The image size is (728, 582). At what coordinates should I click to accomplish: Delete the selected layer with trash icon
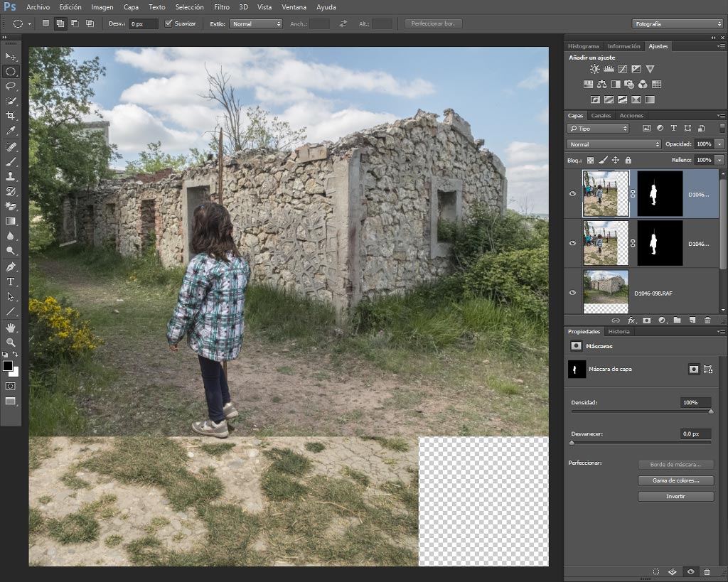click(707, 320)
